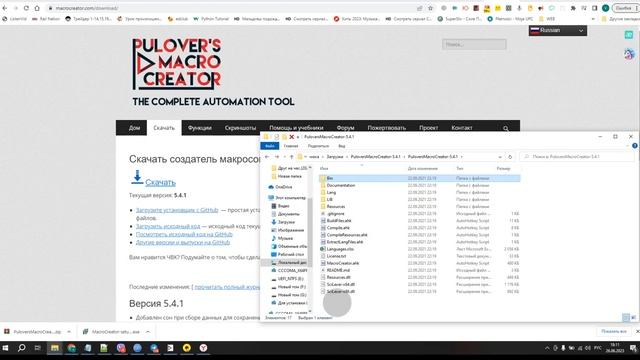Open the Windows taskbar search
Viewport: 640px width, 360px height.
[x=22, y=348]
